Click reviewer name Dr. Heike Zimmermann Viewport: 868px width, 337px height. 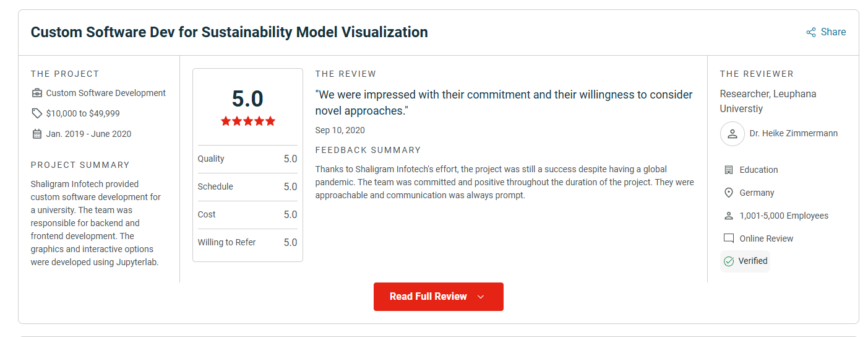click(x=793, y=134)
